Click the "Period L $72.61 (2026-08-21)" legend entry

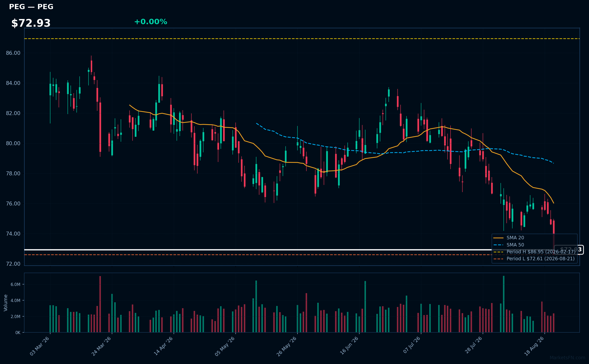pos(541,259)
